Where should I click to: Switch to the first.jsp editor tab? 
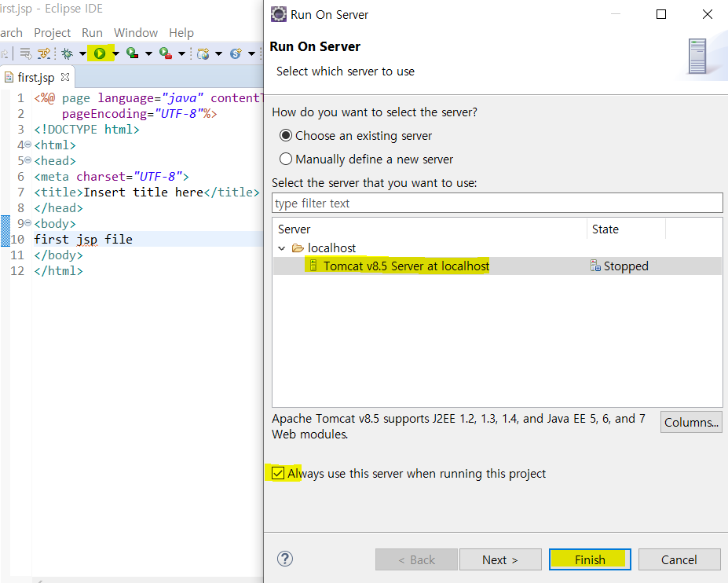pos(36,77)
